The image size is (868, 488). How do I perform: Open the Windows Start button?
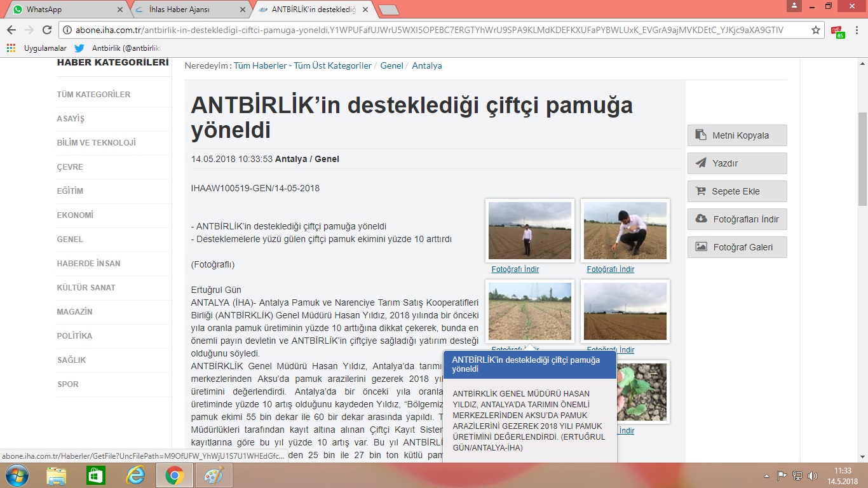click(17, 475)
